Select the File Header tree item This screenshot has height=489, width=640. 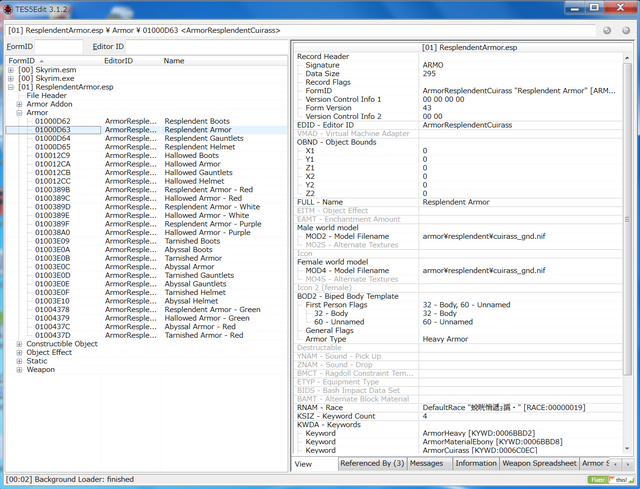click(47, 96)
